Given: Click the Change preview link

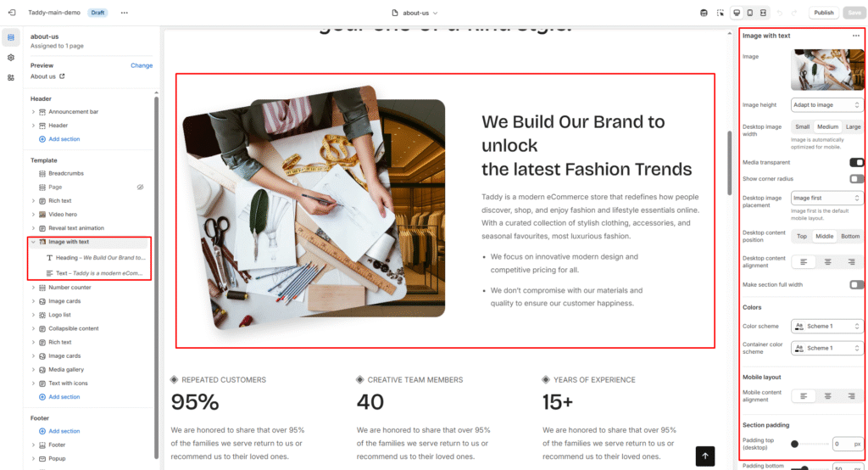Looking at the screenshot, I should coord(142,65).
